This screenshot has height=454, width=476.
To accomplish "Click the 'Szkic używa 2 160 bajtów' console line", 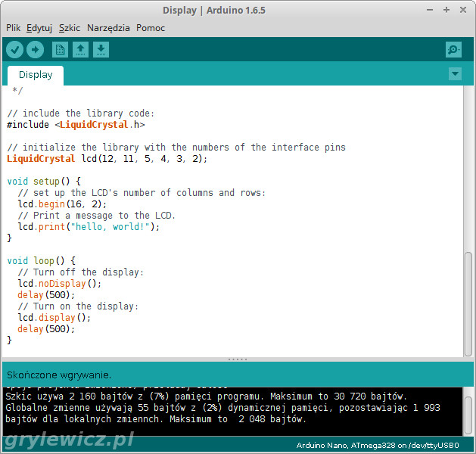I will click(x=206, y=396).
